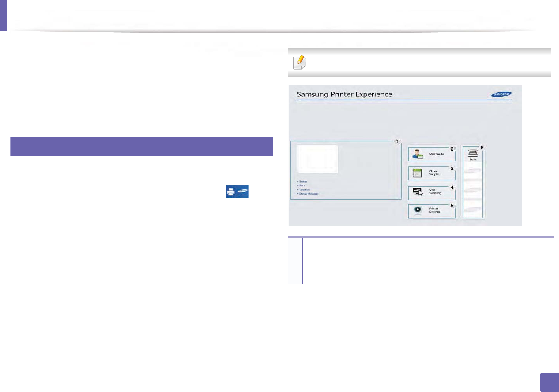The height and width of the screenshot is (392, 559).
Task: Click the Samsung logo in the app header
Action: coord(501,94)
